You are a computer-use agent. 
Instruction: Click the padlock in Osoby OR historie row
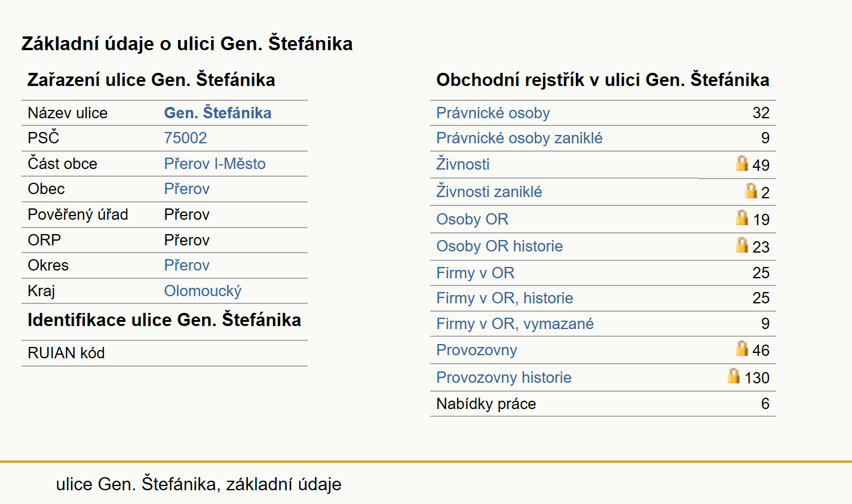[742, 245]
